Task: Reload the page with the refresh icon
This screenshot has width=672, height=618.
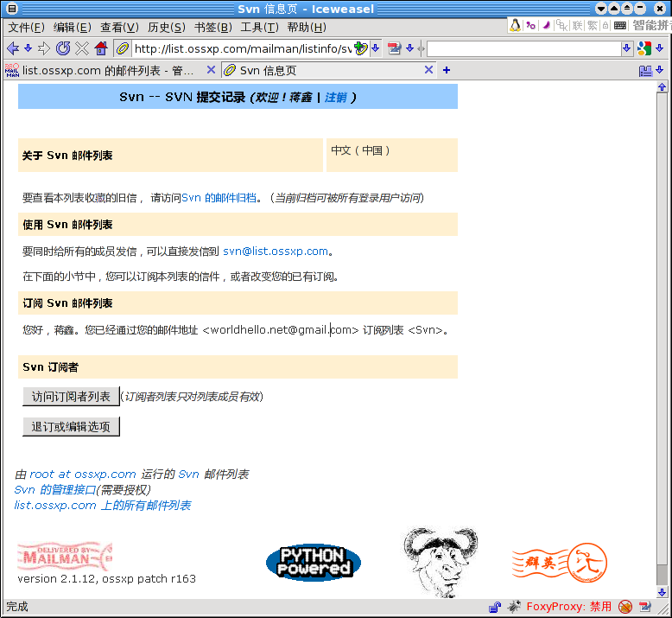Action: [x=63, y=48]
